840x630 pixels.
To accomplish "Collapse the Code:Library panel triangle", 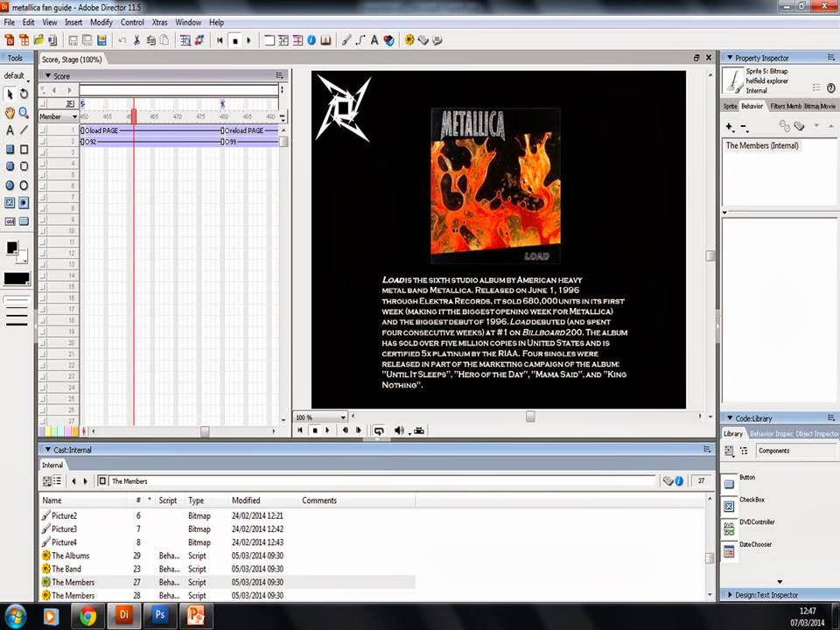I will 729,418.
